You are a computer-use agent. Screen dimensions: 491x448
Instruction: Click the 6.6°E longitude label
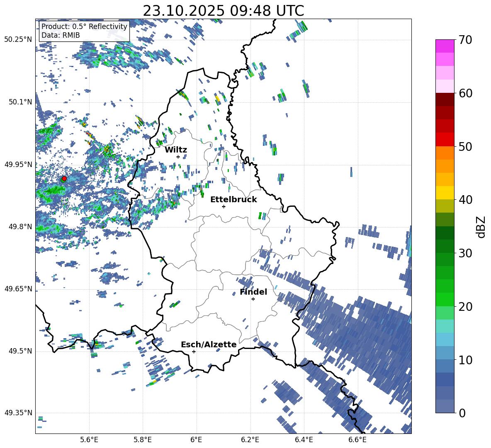(x=357, y=440)
